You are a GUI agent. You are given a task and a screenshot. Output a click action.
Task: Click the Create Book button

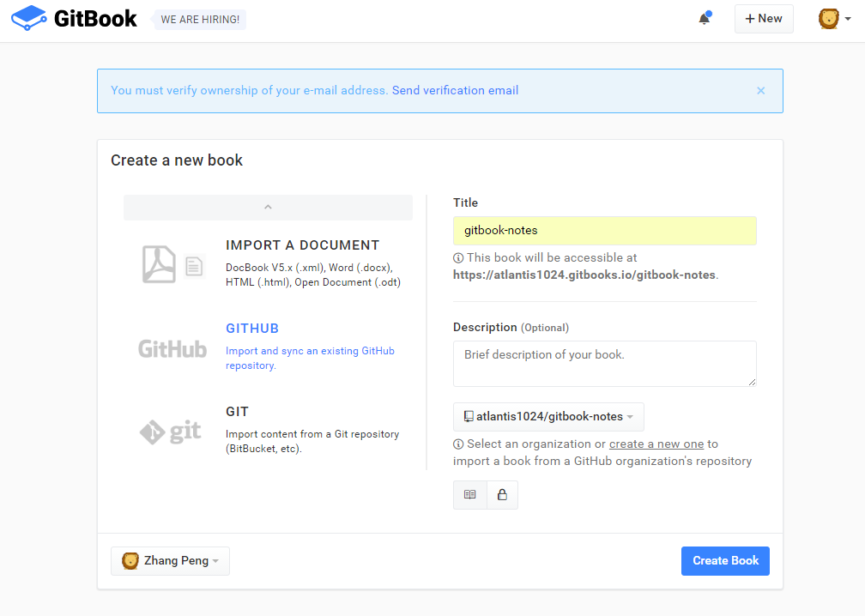725,560
